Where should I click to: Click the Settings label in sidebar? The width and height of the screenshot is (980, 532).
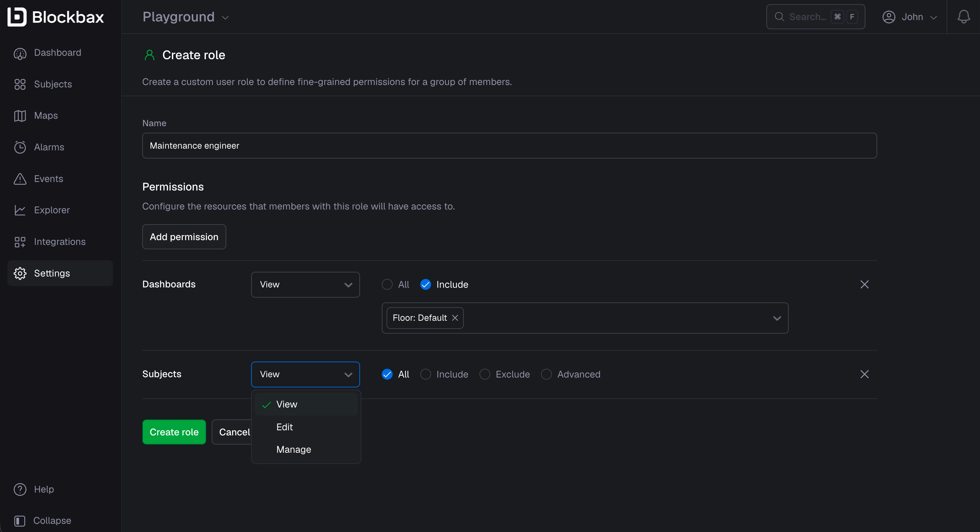[52, 273]
